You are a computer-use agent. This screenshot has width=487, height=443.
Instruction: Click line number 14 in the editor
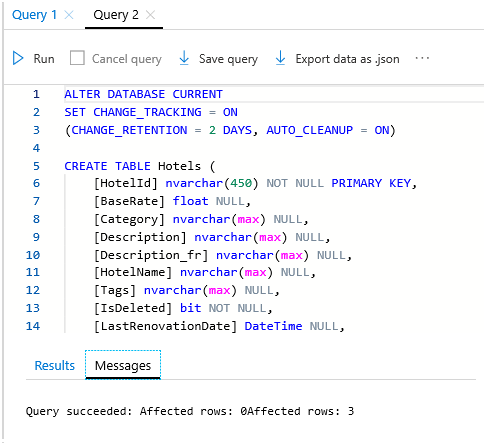33,326
